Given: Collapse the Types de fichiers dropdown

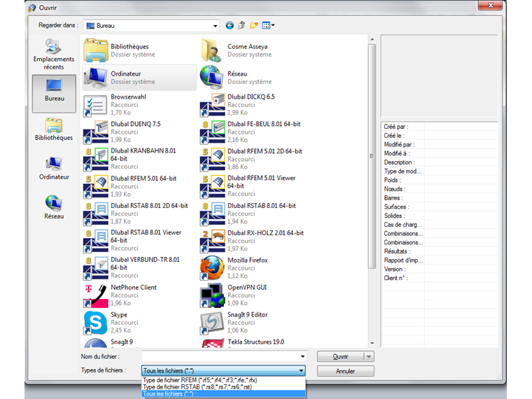Looking at the screenshot, I should 301,370.
